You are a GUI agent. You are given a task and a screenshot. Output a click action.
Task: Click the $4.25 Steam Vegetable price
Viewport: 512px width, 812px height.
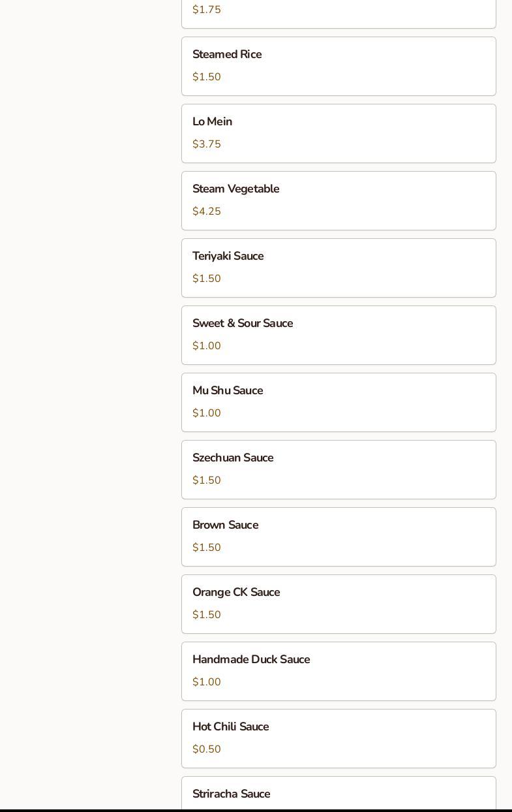(x=207, y=211)
